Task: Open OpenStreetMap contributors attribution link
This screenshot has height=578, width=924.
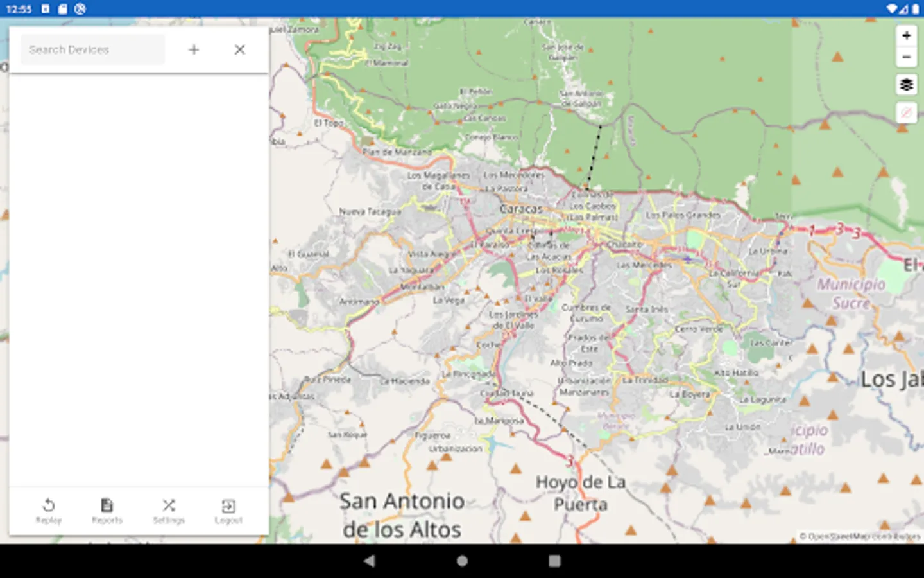Action: tap(864, 536)
